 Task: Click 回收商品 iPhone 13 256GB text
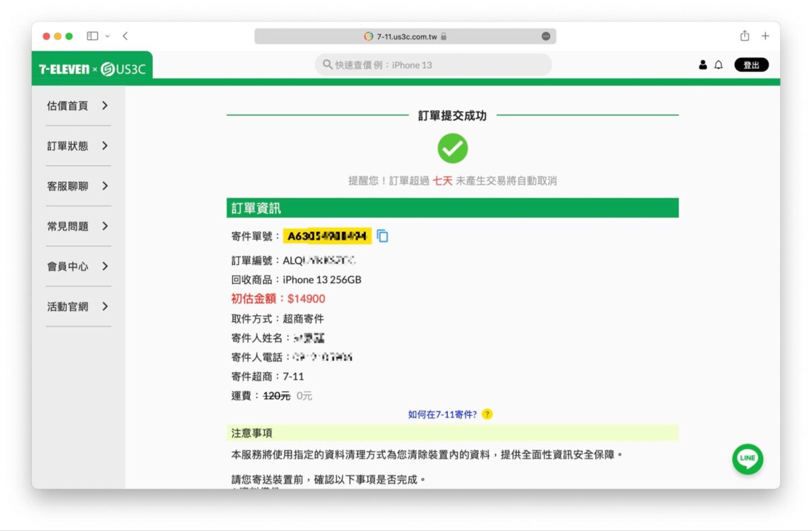[296, 280]
